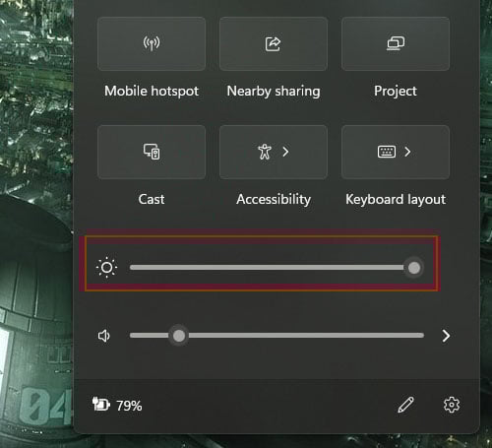
Task: Click the 79% battery text
Action: (129, 406)
